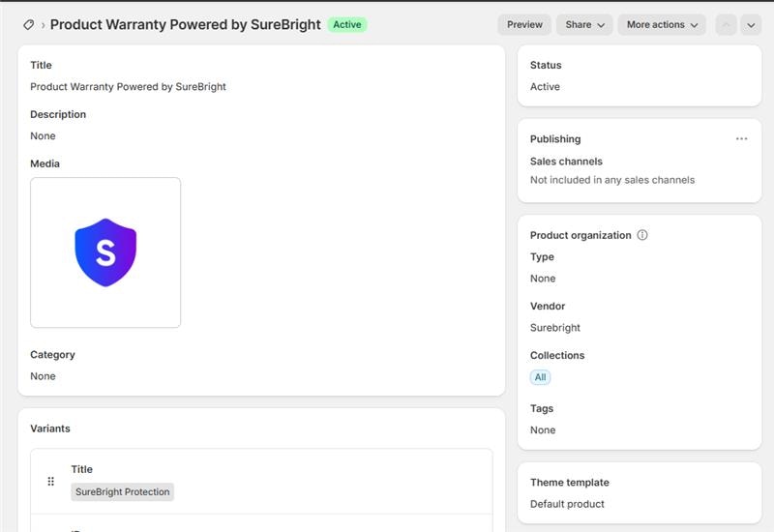Screen dimensions: 774x532
Task: Click the Tags value None
Action: (x=543, y=430)
